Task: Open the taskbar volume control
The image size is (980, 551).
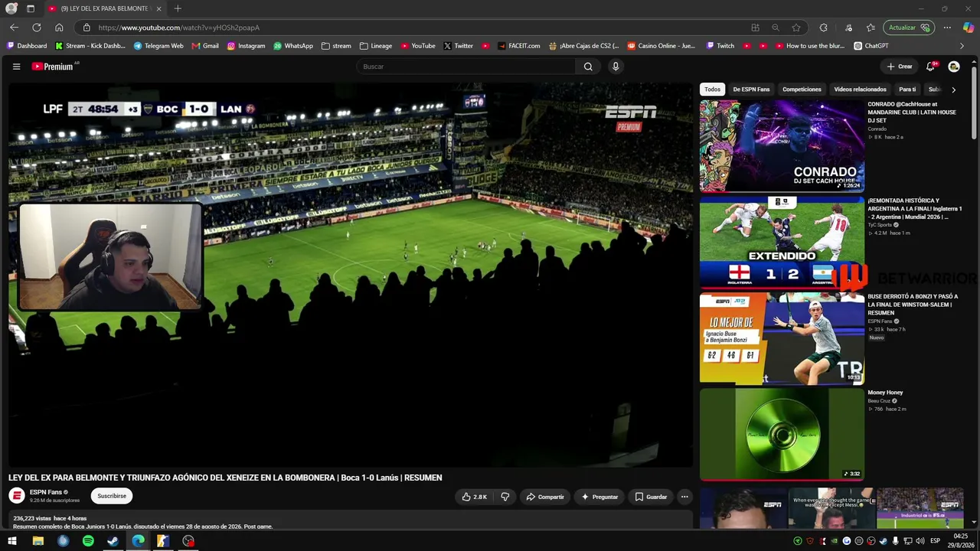Action: pyautogui.click(x=919, y=541)
